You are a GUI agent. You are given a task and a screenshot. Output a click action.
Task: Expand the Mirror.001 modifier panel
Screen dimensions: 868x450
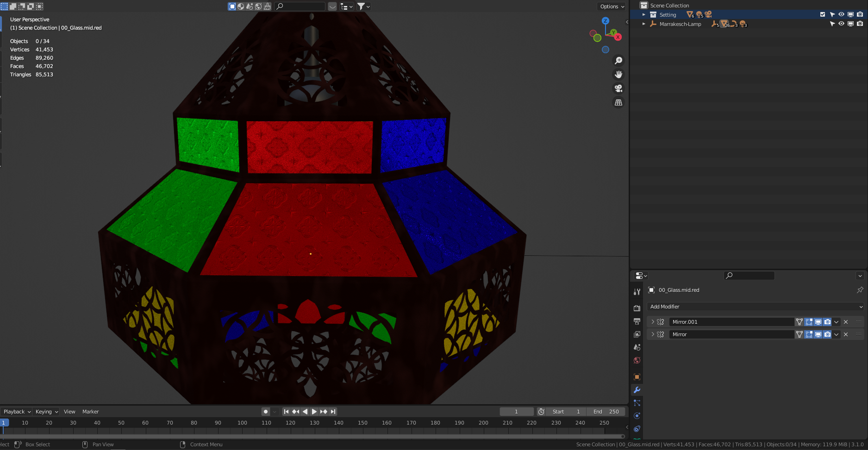pyautogui.click(x=653, y=322)
